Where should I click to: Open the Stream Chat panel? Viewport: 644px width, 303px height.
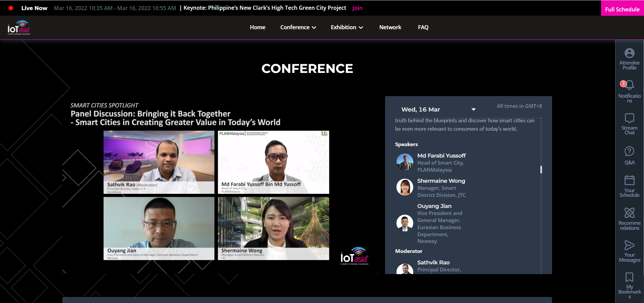(x=629, y=123)
